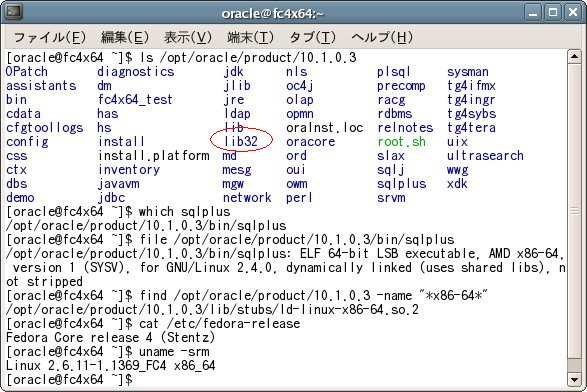This screenshot has width=587, height=392.
Task: Click the empty prompt on the last line
Action: (x=70, y=380)
